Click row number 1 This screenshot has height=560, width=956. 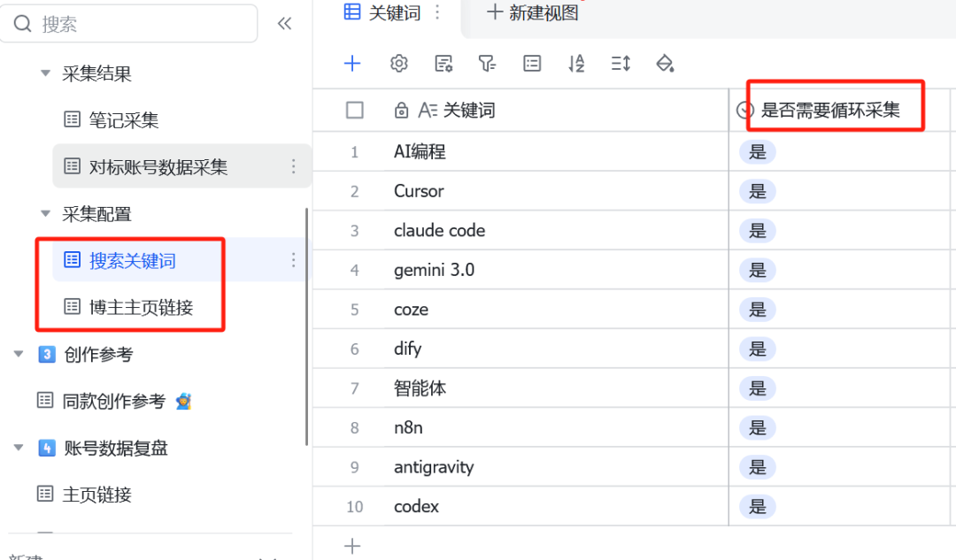[354, 152]
